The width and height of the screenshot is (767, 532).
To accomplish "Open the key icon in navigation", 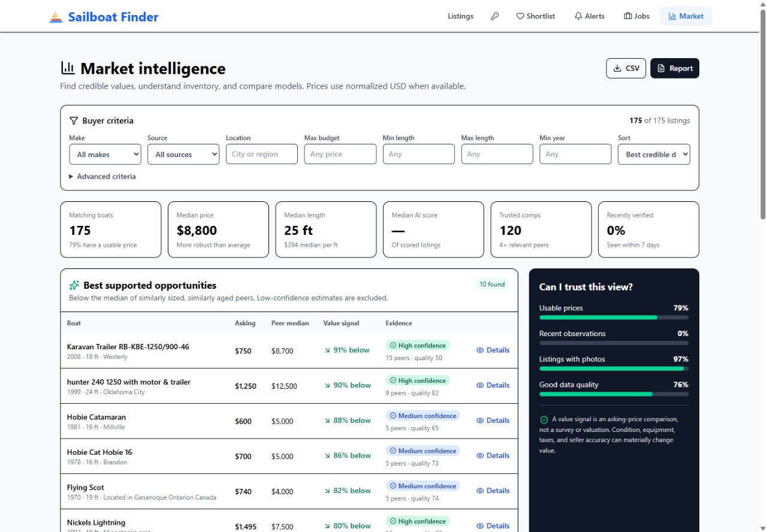I will click(494, 16).
